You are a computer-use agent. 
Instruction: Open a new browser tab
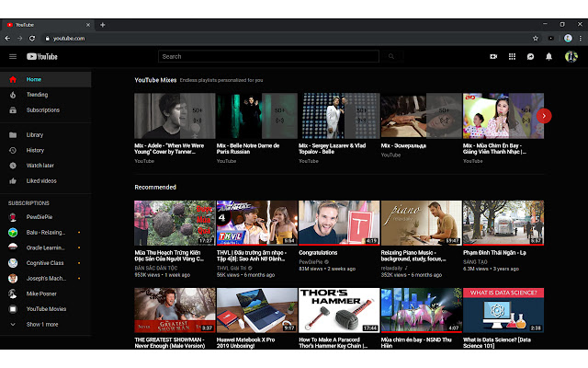(x=103, y=24)
